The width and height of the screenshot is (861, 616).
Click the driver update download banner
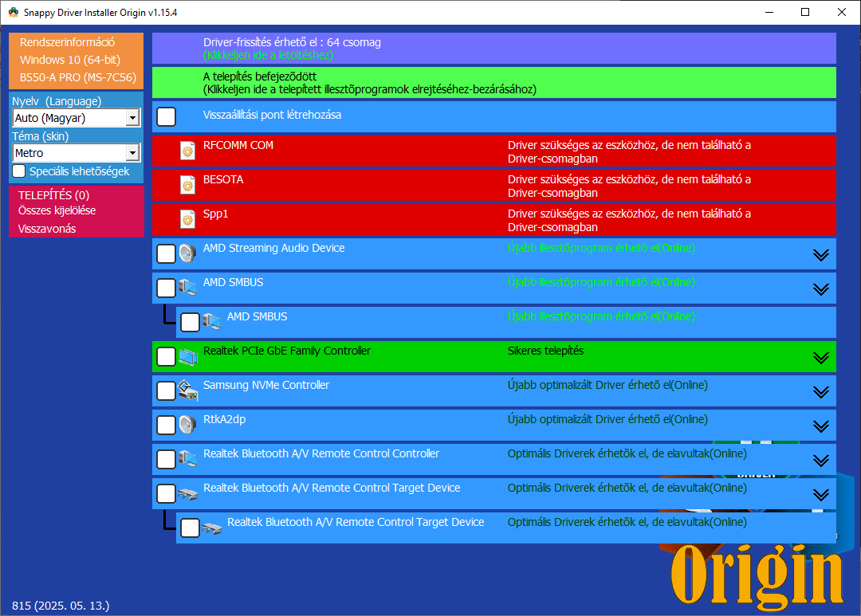[x=493, y=49]
